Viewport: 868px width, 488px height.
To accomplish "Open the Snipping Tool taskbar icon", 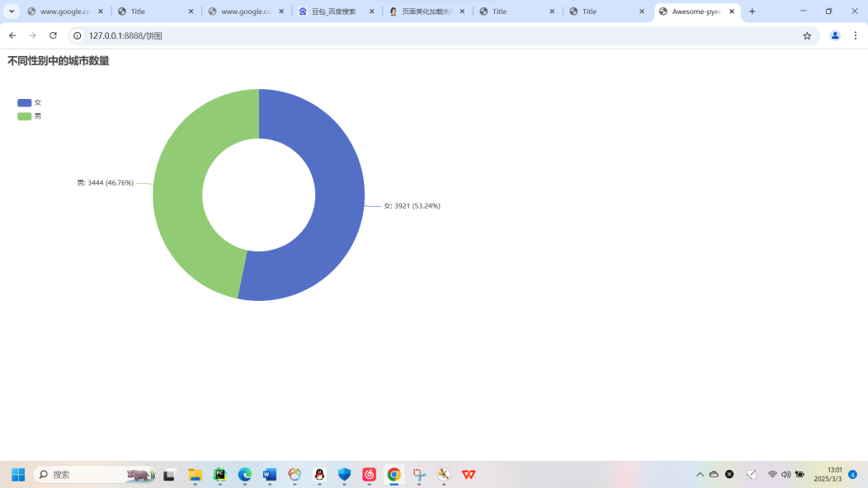I will [419, 474].
